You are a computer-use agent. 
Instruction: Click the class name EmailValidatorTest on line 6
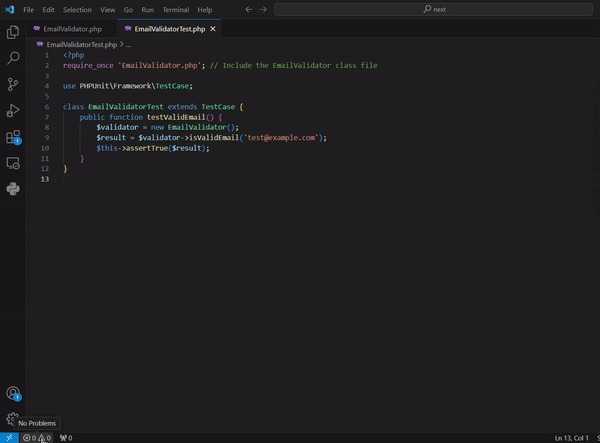[126, 107]
